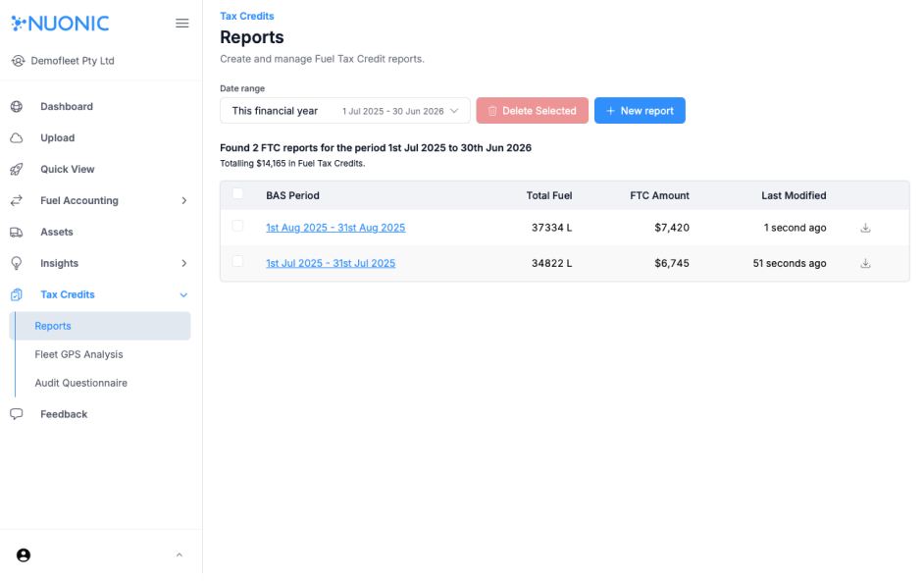Go to Audit Questionnaire
924x581 pixels.
click(x=80, y=383)
